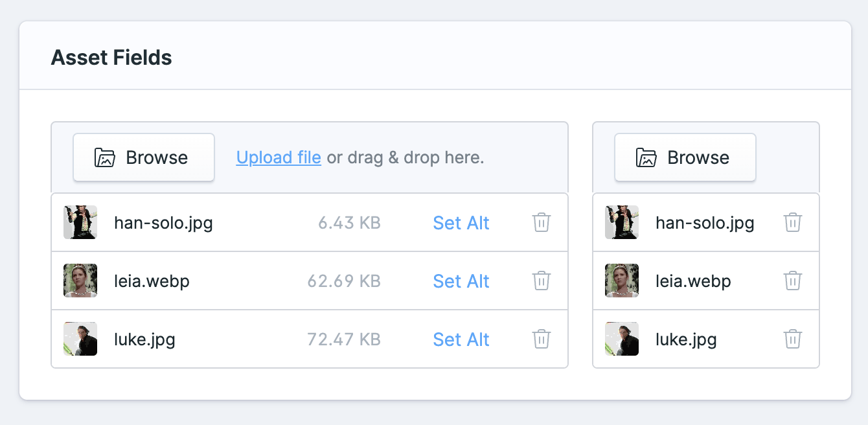Click leia.webp thumbnail in right field
The image size is (868, 425).
pyautogui.click(x=622, y=281)
